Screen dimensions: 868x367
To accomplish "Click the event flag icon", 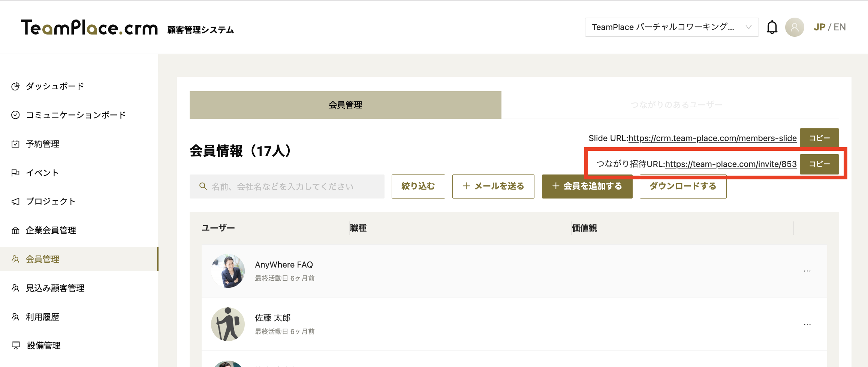I will pos(15,173).
